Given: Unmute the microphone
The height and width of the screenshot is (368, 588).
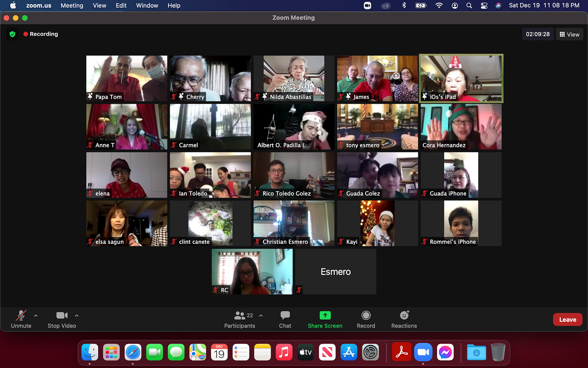Looking at the screenshot, I should point(21,316).
